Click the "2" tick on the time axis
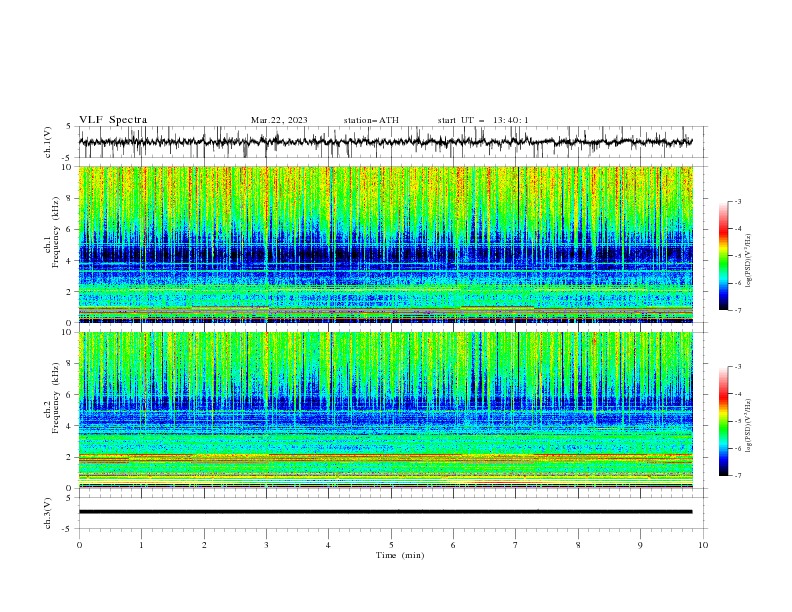Image resolution: width=792 pixels, height=612 pixels. click(x=204, y=545)
